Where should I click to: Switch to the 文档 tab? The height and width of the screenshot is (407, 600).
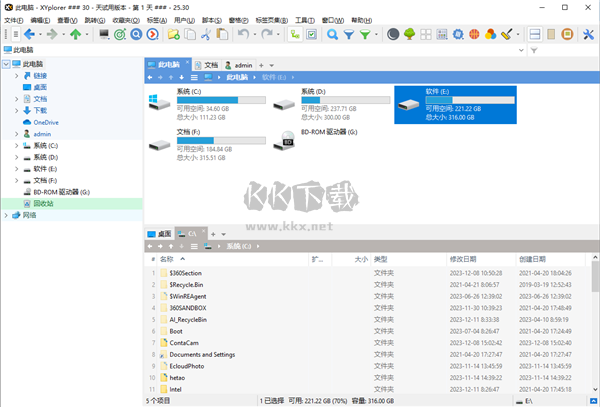coord(206,65)
